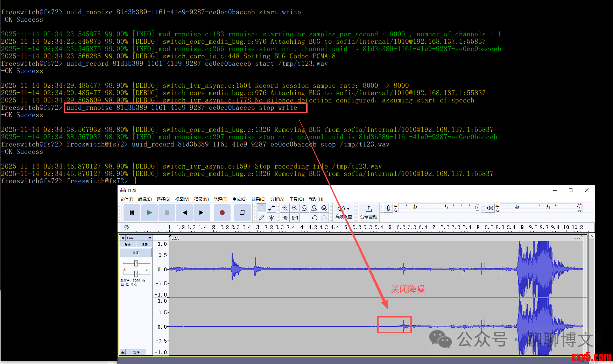Open the timeline options gear icon
The width and height of the screenshot is (613, 364).
point(126,227)
